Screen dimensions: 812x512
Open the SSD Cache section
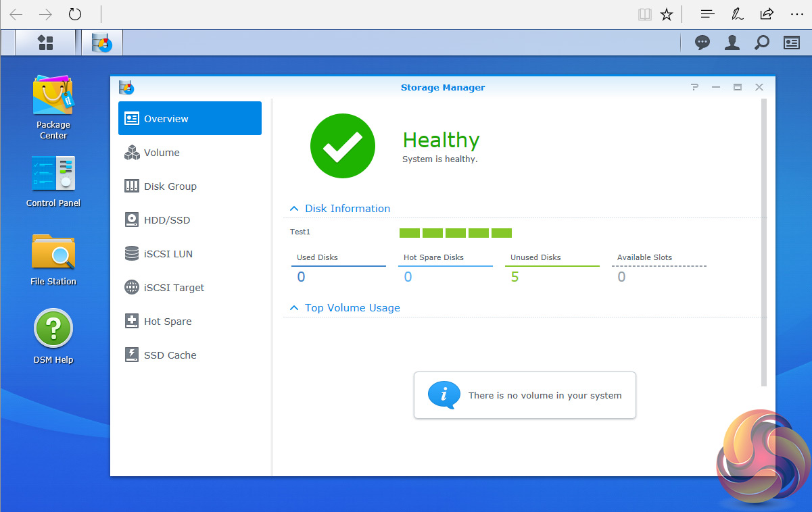190,355
